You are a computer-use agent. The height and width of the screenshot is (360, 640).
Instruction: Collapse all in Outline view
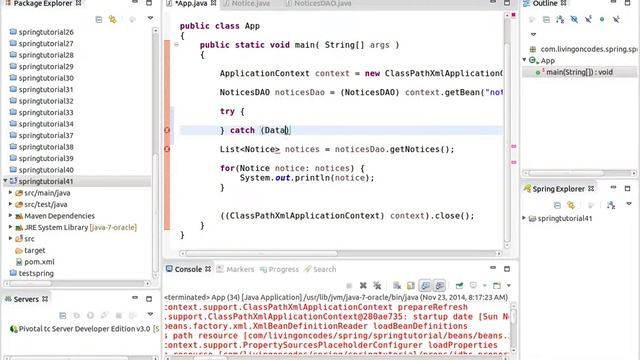click(x=546, y=19)
